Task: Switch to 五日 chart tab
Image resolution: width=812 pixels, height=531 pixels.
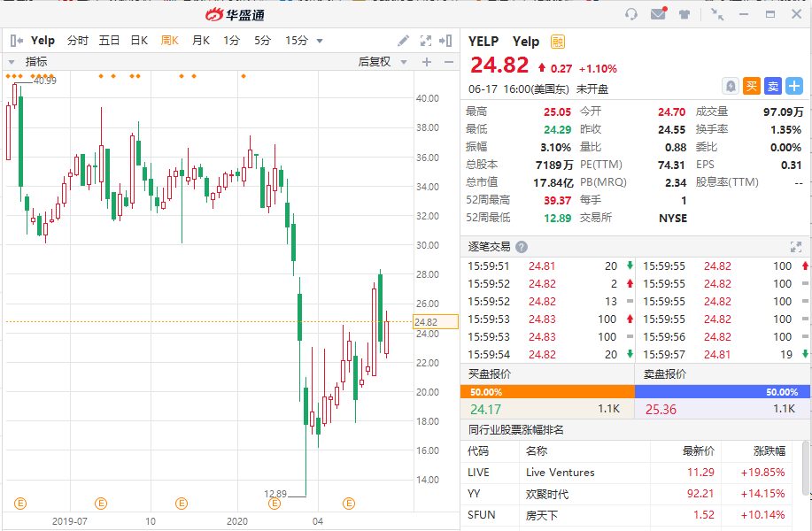Action: point(109,41)
